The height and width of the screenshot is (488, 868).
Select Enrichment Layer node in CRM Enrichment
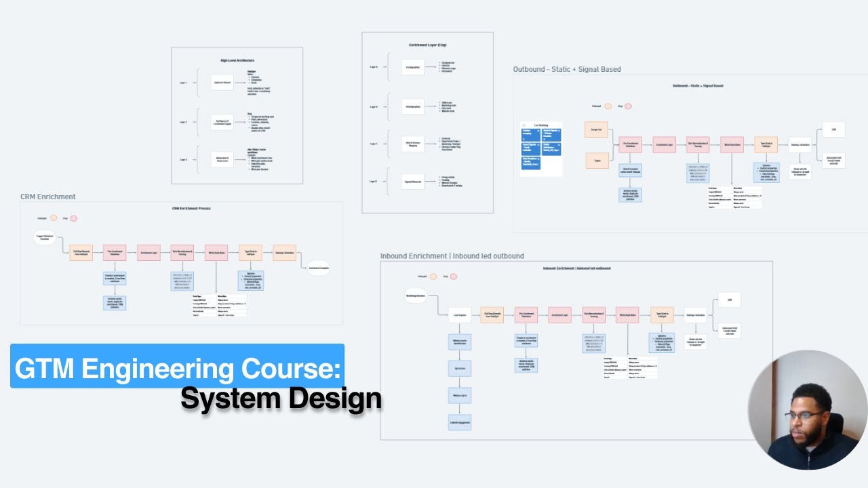[149, 253]
